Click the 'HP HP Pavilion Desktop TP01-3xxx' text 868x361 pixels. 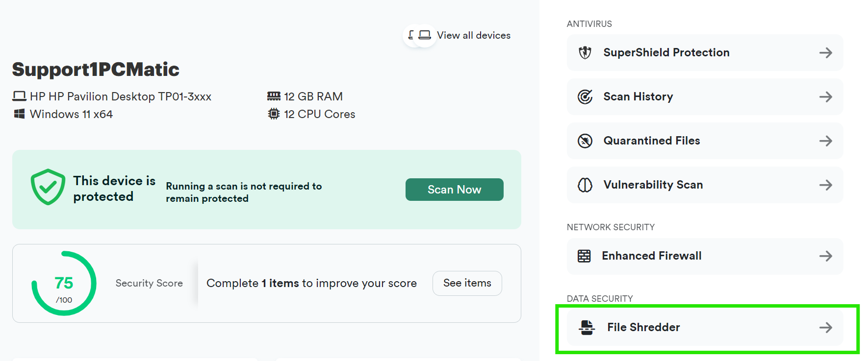click(x=121, y=96)
